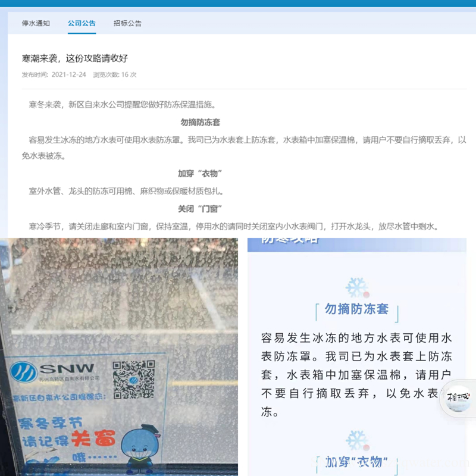Click the 浏览次数 view count text

115,75
